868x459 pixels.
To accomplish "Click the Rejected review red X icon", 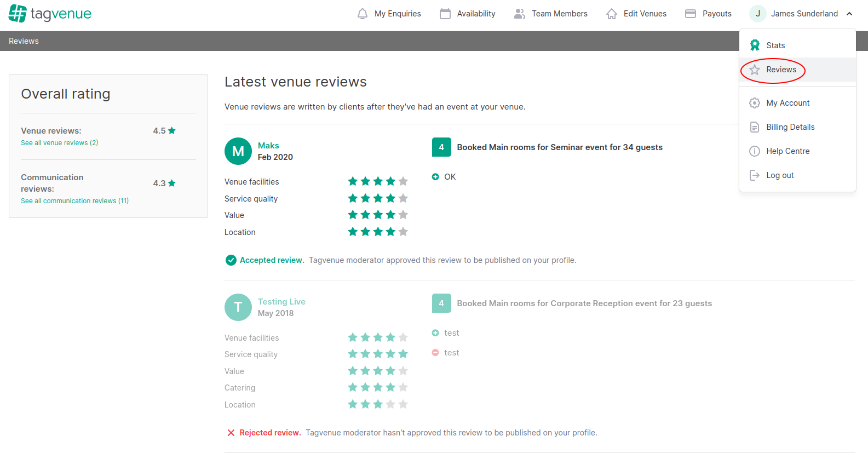I will [231, 433].
